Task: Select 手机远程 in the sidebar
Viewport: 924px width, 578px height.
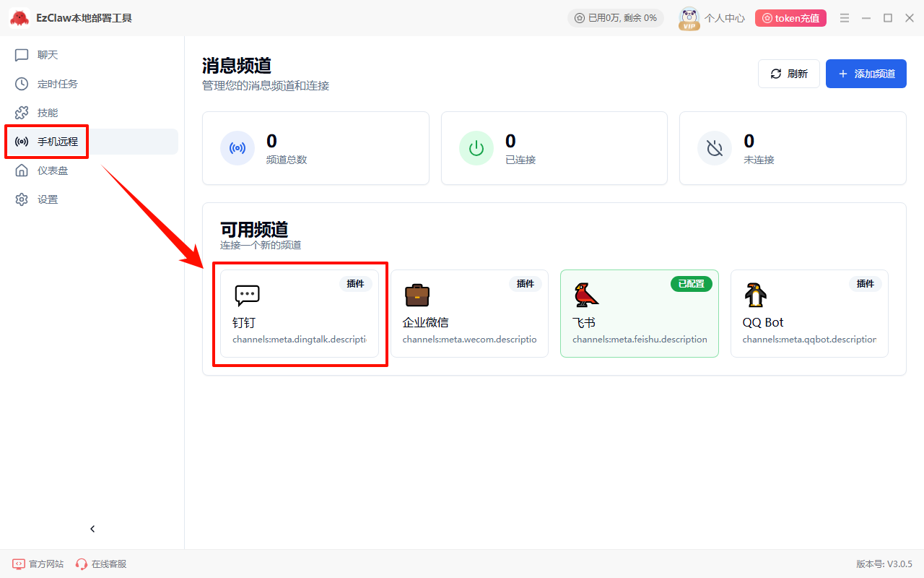Action: pos(58,142)
